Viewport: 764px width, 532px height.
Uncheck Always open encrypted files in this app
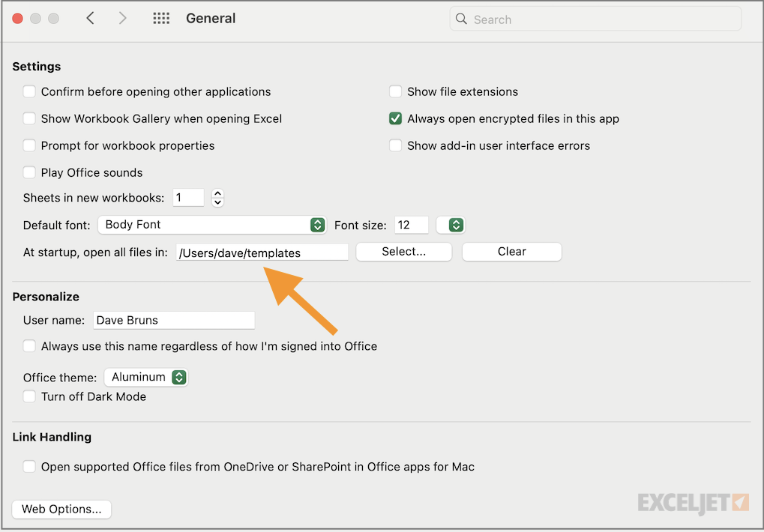coord(396,118)
